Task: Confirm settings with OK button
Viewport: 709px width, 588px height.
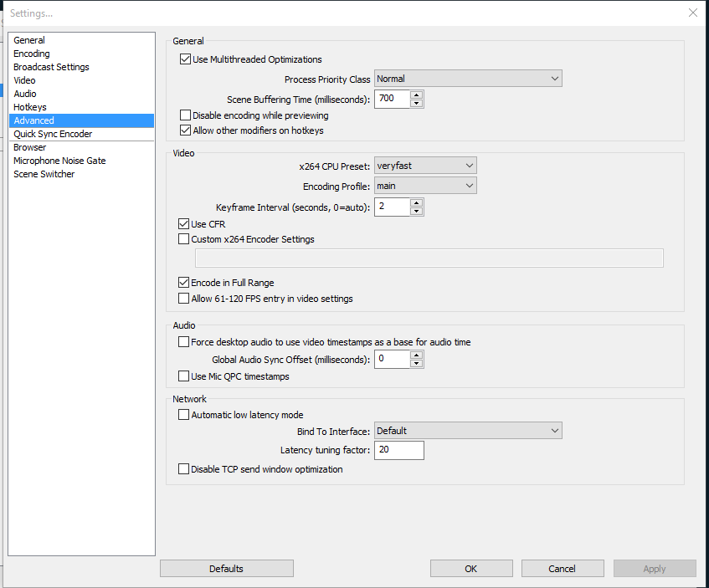Action: (x=471, y=569)
